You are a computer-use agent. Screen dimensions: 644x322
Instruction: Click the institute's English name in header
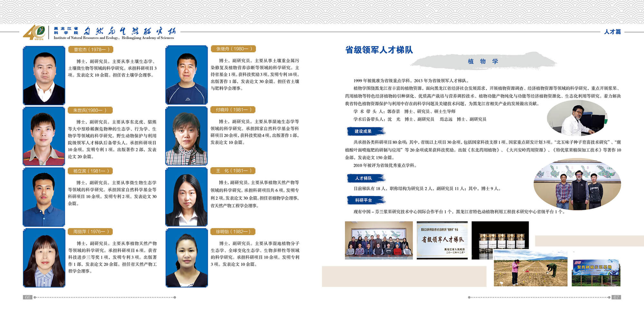tap(114, 38)
